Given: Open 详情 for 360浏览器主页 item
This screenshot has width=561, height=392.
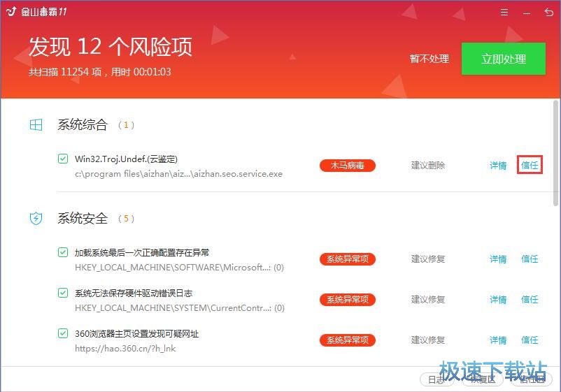Looking at the screenshot, I should pyautogui.click(x=498, y=340).
